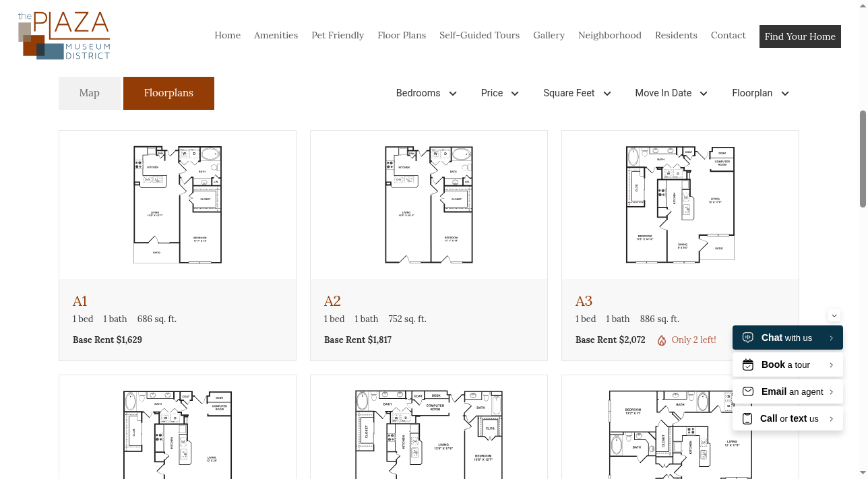Screen dimensions: 868x479
Task: Click The Plaza Museum District logo
Action: point(64,36)
